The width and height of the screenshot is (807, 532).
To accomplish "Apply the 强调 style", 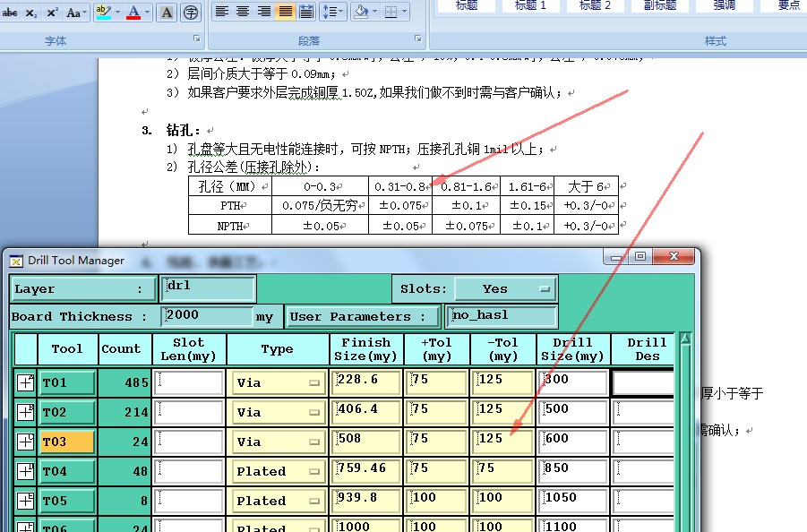I will pos(724,5).
